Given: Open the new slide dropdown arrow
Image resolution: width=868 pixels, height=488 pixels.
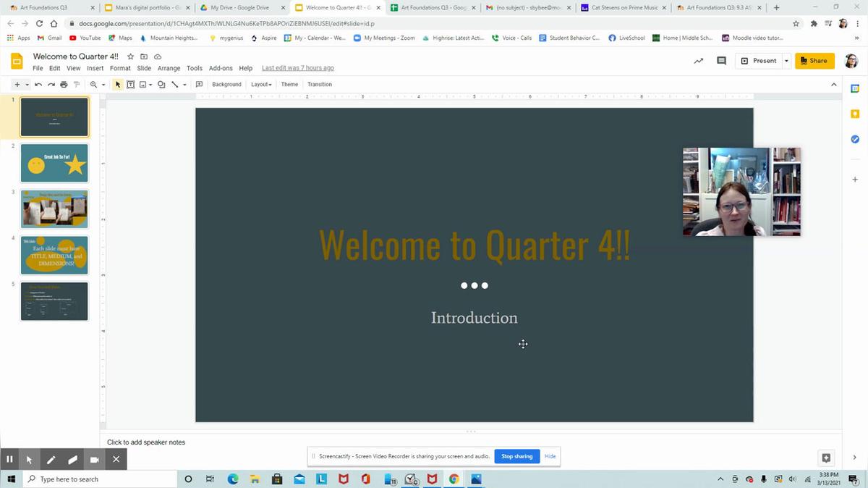Looking at the screenshot, I should tap(27, 85).
